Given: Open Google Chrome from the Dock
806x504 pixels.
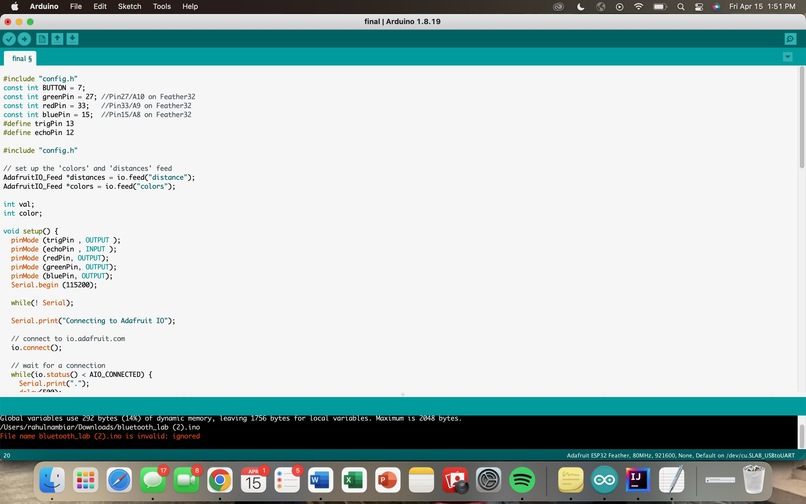Looking at the screenshot, I should [220, 480].
